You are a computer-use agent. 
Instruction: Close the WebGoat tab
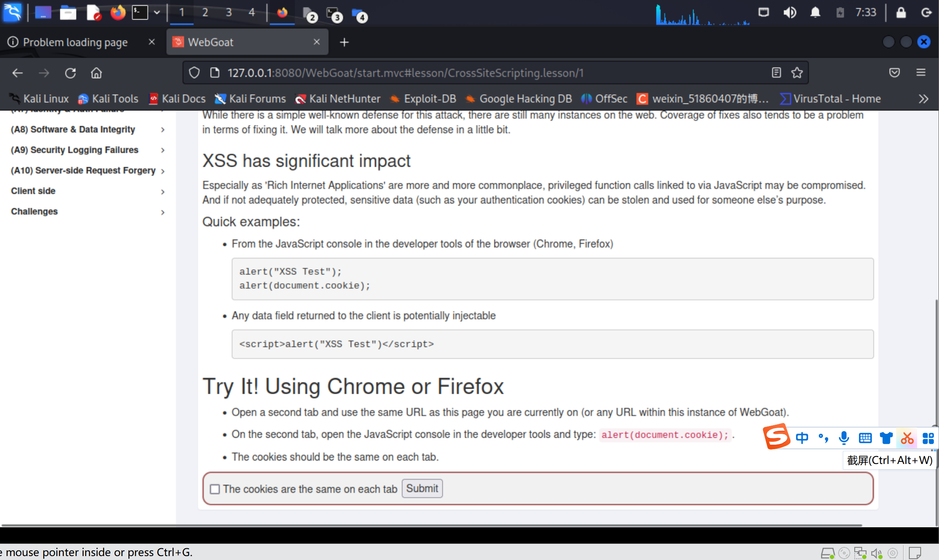317,42
